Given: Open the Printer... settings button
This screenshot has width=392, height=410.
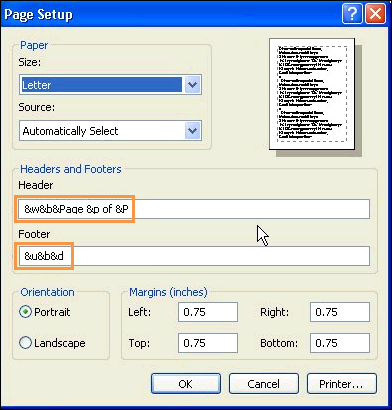Looking at the screenshot, I should pyautogui.click(x=342, y=384).
